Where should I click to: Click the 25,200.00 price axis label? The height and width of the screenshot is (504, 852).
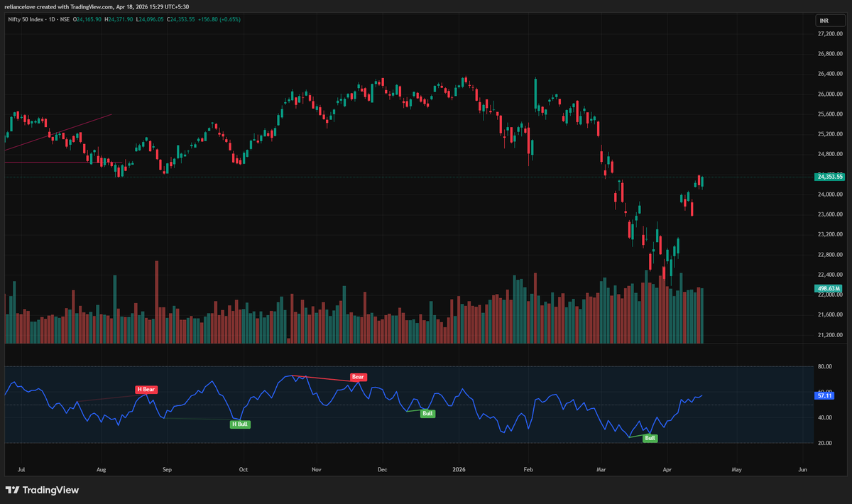829,134
